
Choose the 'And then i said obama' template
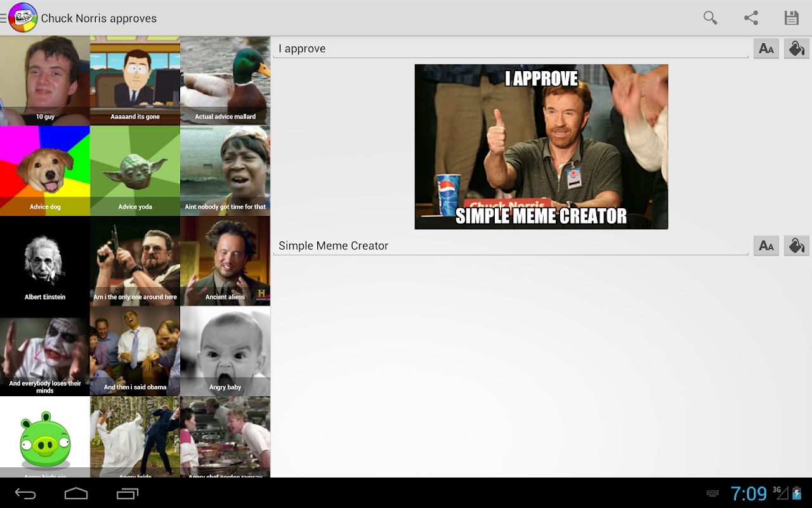(135, 351)
